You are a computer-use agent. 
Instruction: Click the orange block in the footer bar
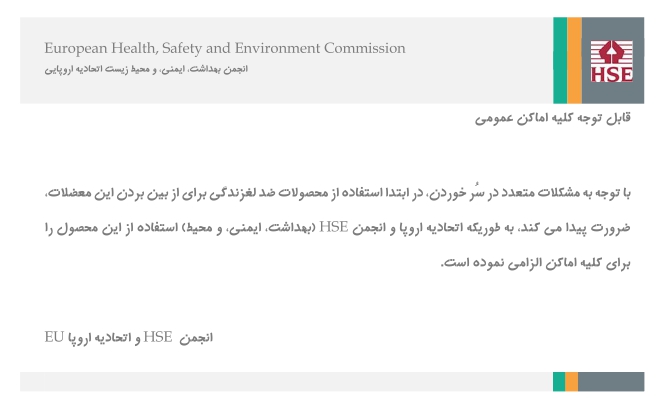(572, 381)
